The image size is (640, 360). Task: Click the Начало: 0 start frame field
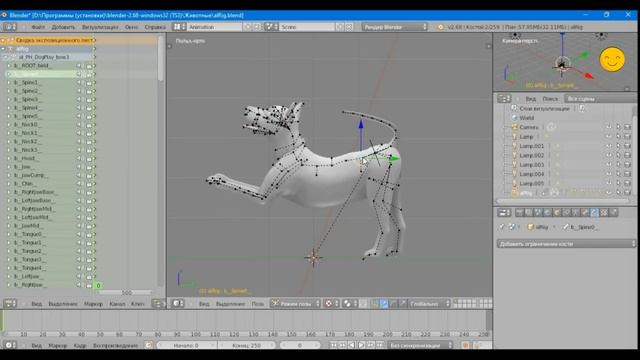[186, 345]
